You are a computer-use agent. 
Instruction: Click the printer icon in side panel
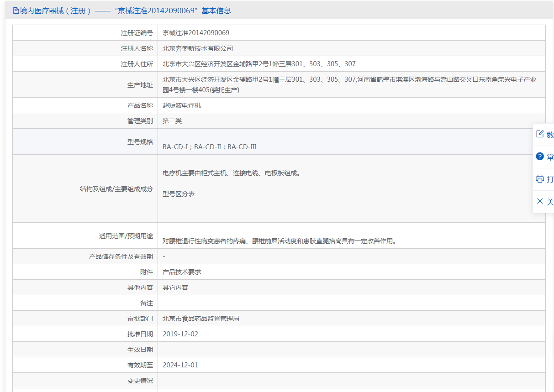pos(540,179)
